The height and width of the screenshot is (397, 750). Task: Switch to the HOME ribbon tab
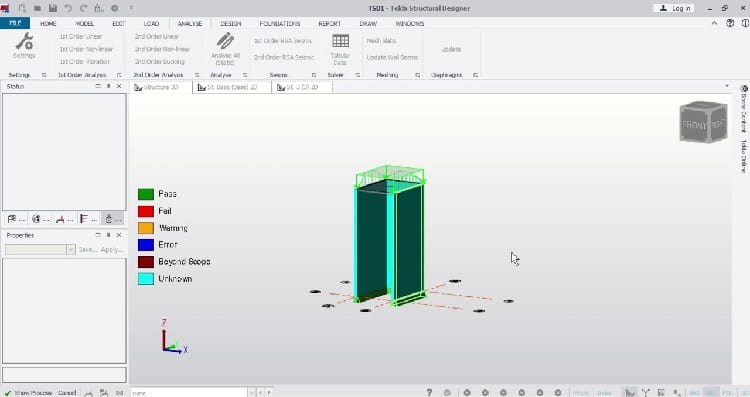[x=48, y=23]
